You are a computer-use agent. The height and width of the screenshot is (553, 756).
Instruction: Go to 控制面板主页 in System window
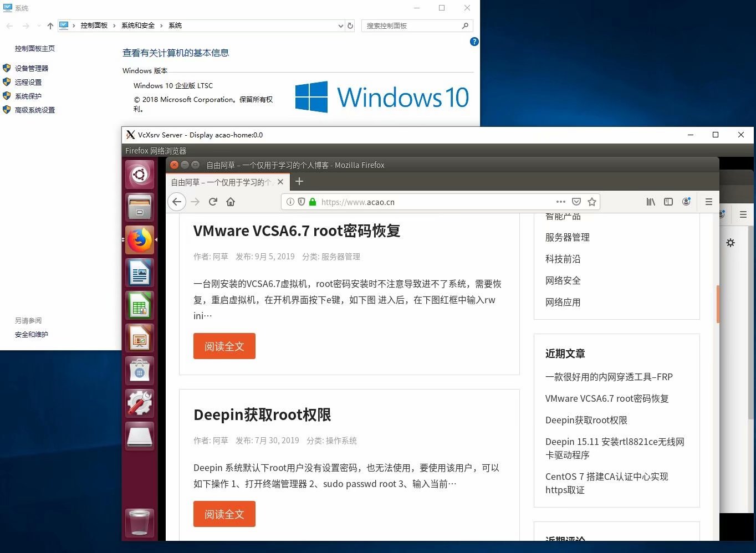click(35, 48)
